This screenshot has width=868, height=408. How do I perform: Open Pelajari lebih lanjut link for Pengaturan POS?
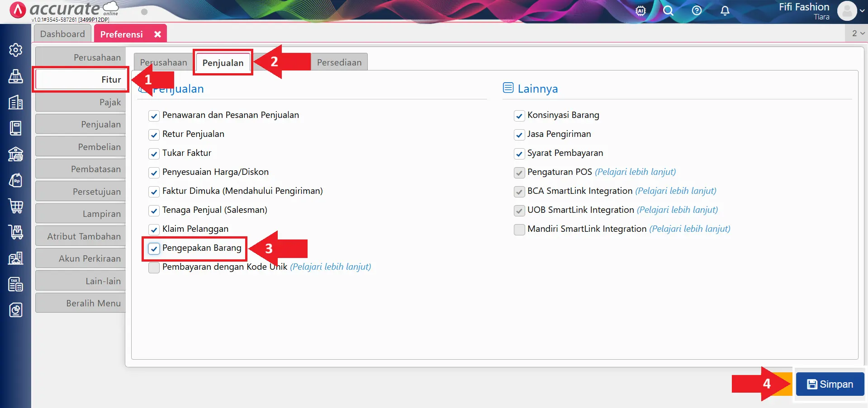click(x=635, y=172)
